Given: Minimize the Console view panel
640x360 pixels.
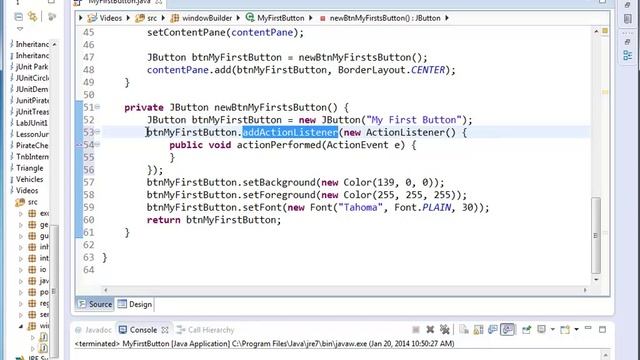Looking at the screenshot, I should click(588, 328).
